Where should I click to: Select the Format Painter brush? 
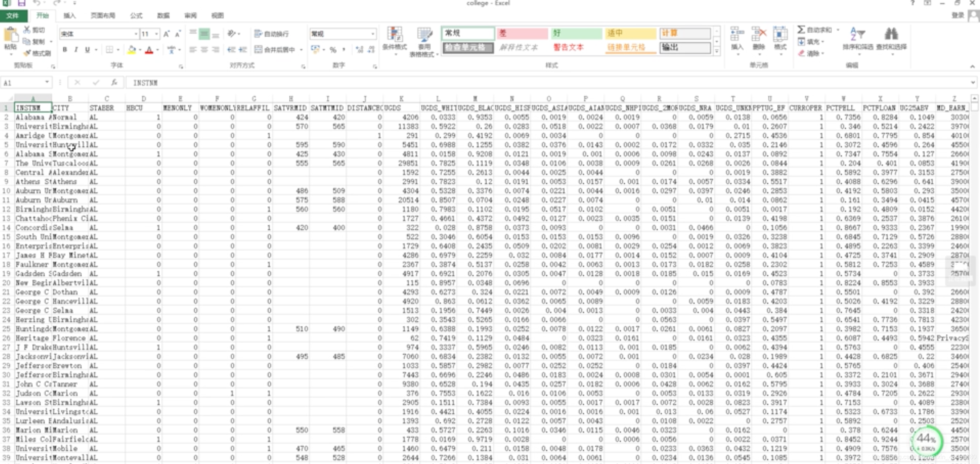click(x=27, y=53)
